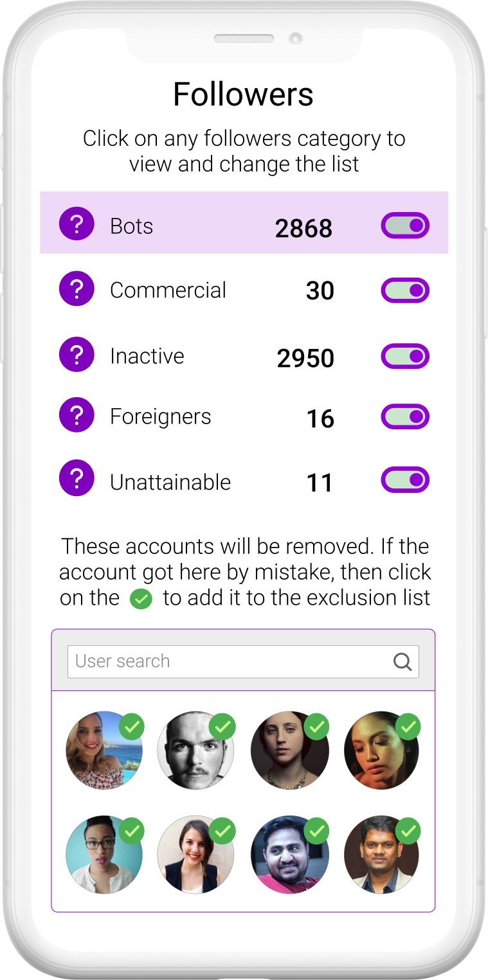Viewport: 488px width, 980px height.
Task: Exclude the blonde woman's account via her checkmark
Action: (132, 727)
